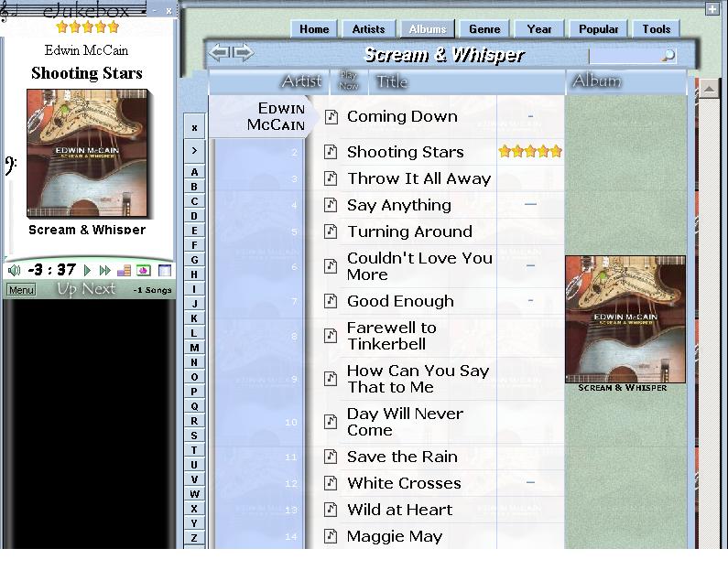Open the Home tab

click(314, 28)
